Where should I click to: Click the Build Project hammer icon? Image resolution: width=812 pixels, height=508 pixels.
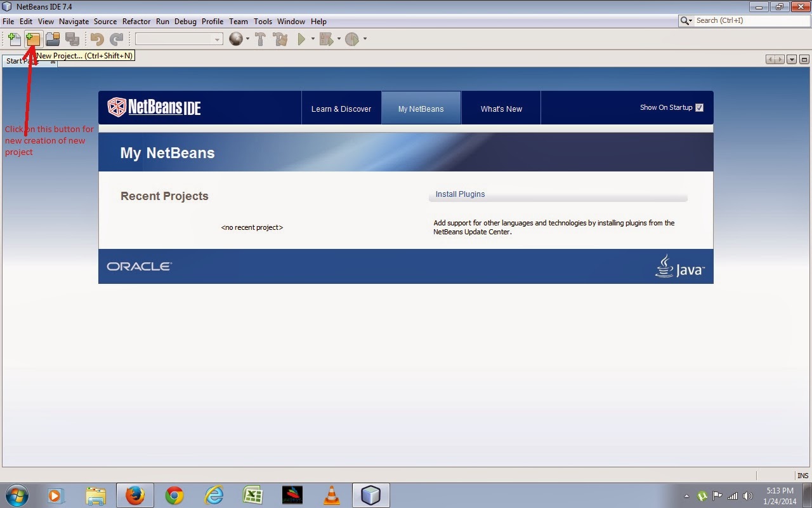(x=259, y=39)
